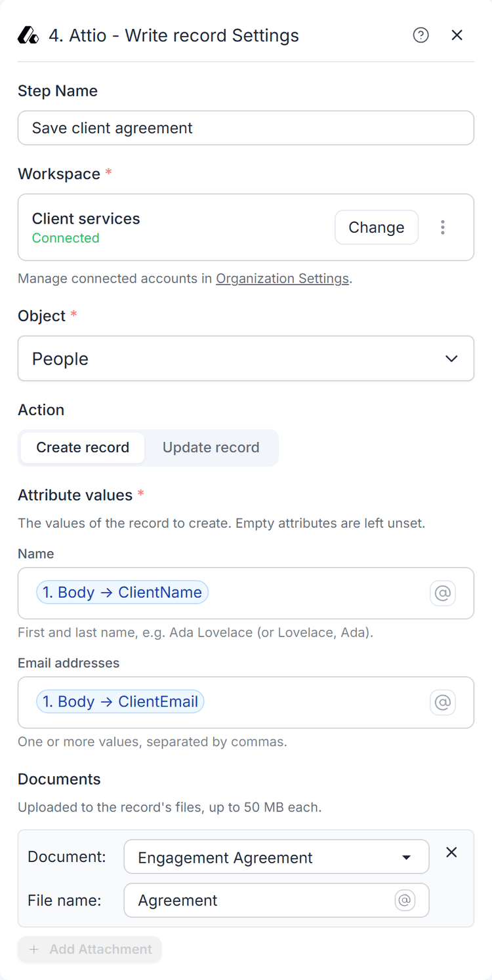Viewport: 492px width, 980px height.
Task: Click the Attio logo icon in header
Action: (x=28, y=35)
